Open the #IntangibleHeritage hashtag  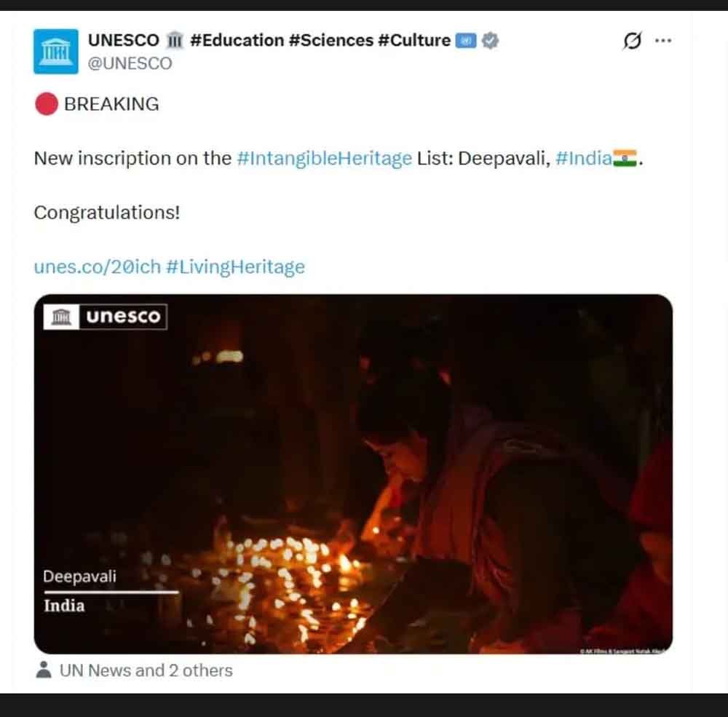click(x=324, y=159)
